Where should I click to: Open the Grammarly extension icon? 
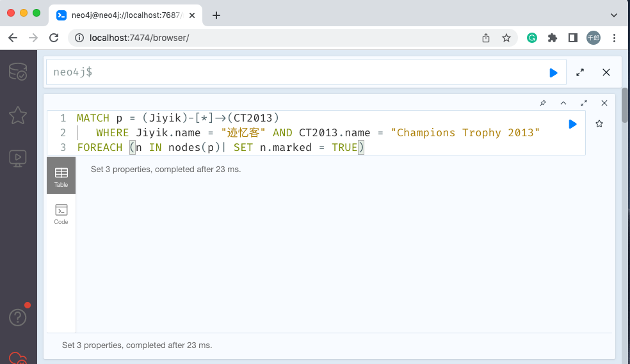tap(532, 38)
